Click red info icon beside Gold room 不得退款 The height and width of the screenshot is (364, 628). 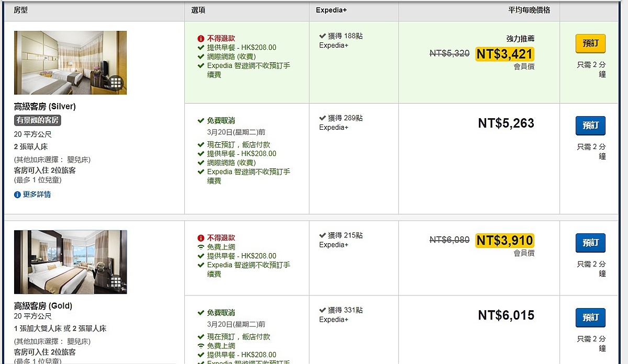pyautogui.click(x=200, y=238)
